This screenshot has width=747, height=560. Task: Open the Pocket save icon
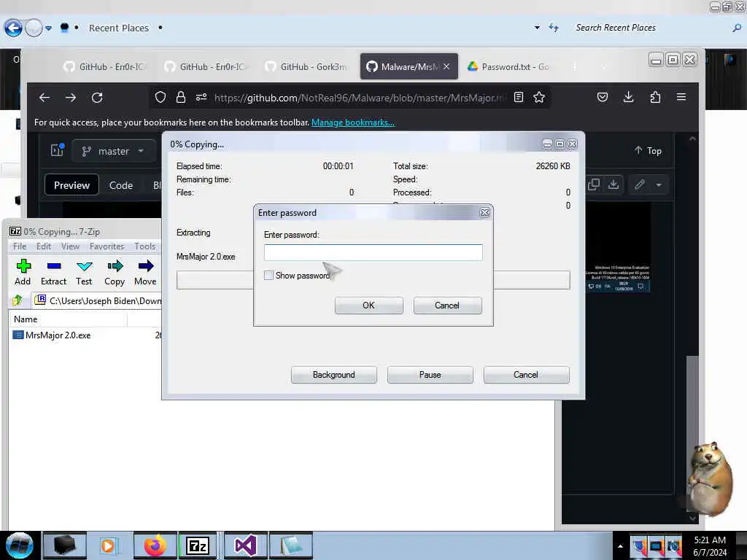click(602, 97)
